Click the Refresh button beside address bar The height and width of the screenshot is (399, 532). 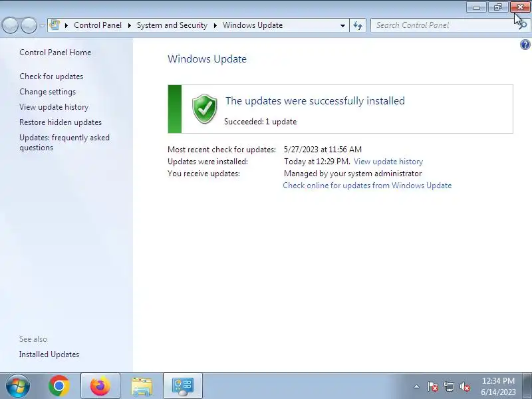(x=358, y=25)
